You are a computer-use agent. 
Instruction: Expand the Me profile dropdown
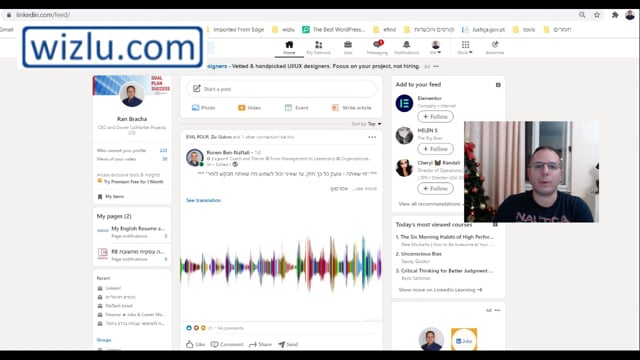click(436, 48)
